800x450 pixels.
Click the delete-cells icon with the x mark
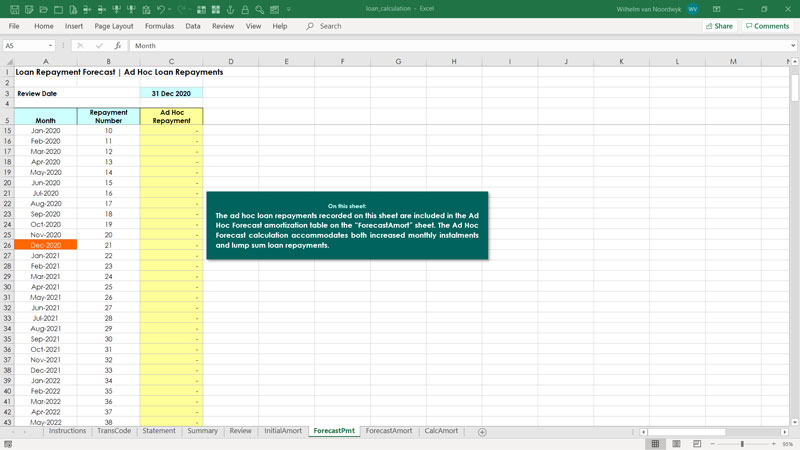point(102,9)
